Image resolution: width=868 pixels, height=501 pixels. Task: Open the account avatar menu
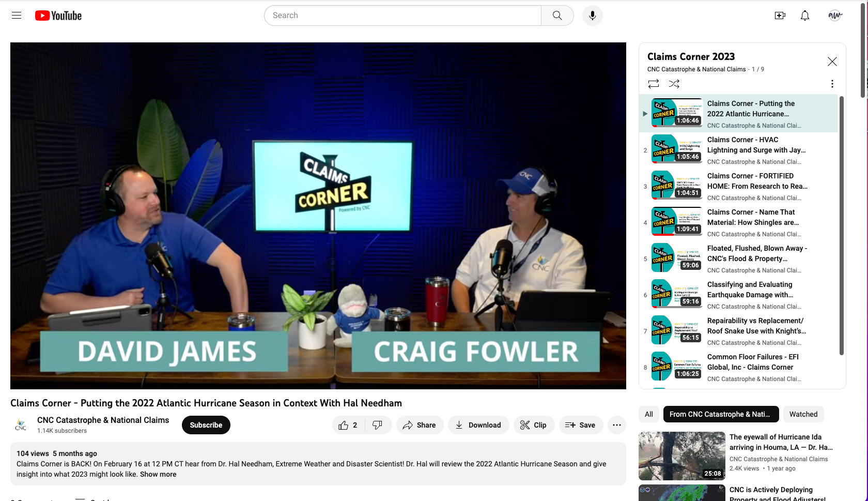(x=835, y=16)
